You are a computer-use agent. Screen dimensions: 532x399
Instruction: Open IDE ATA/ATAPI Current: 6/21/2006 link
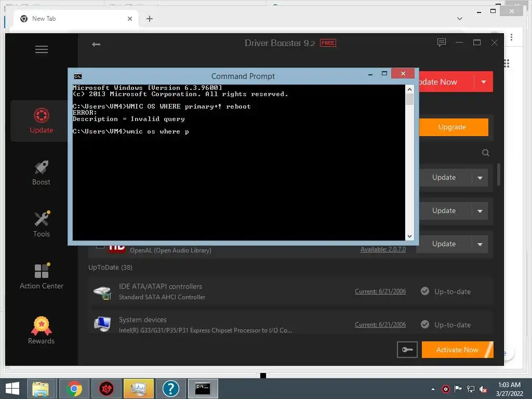tap(380, 291)
